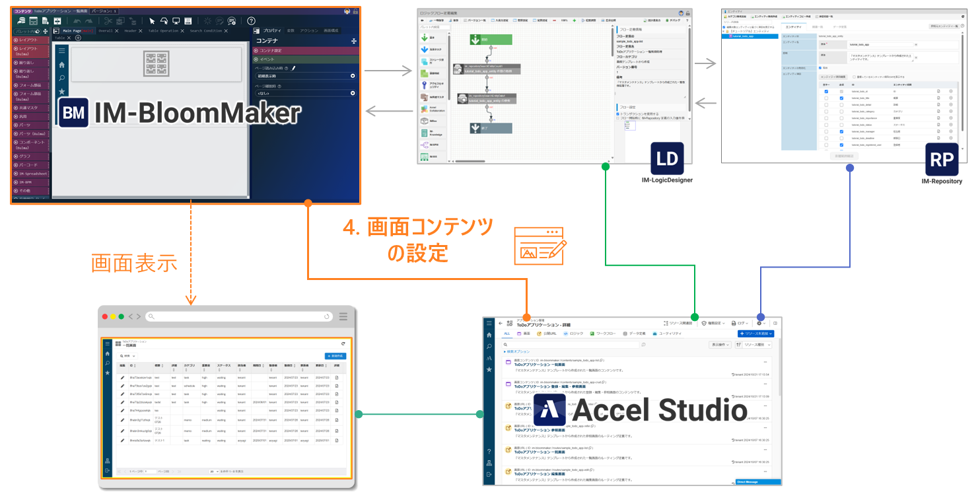Click the back arrow in Accel Studio header
This screenshot has height=494, width=980.
500,323
